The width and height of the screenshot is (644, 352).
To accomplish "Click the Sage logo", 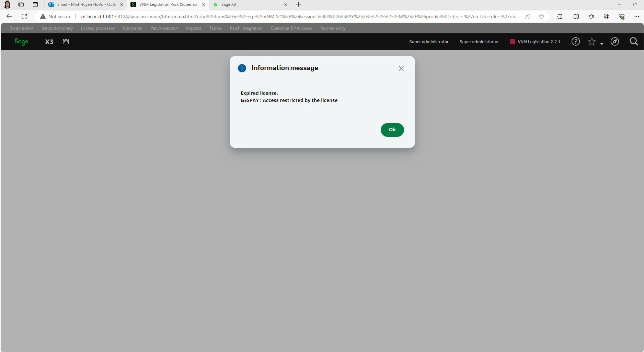I will [x=21, y=42].
